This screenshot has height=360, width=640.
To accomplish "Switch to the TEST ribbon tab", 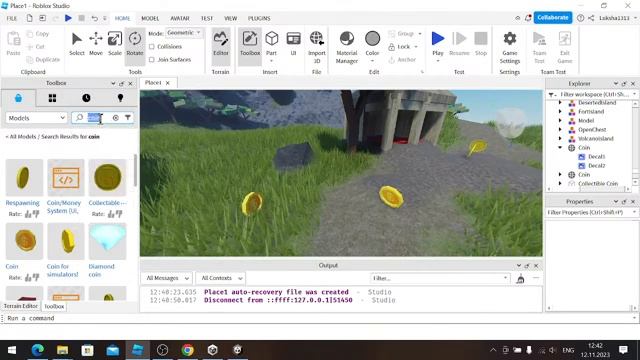I will (207, 18).
